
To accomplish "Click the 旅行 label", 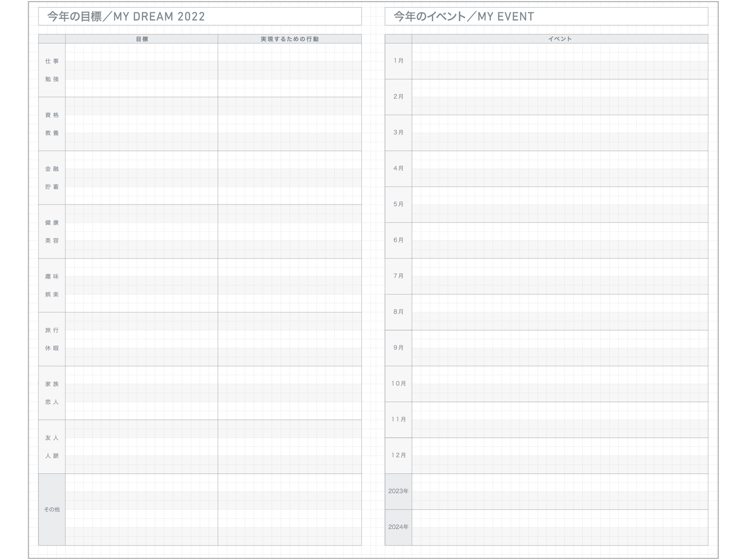I will click(x=52, y=330).
